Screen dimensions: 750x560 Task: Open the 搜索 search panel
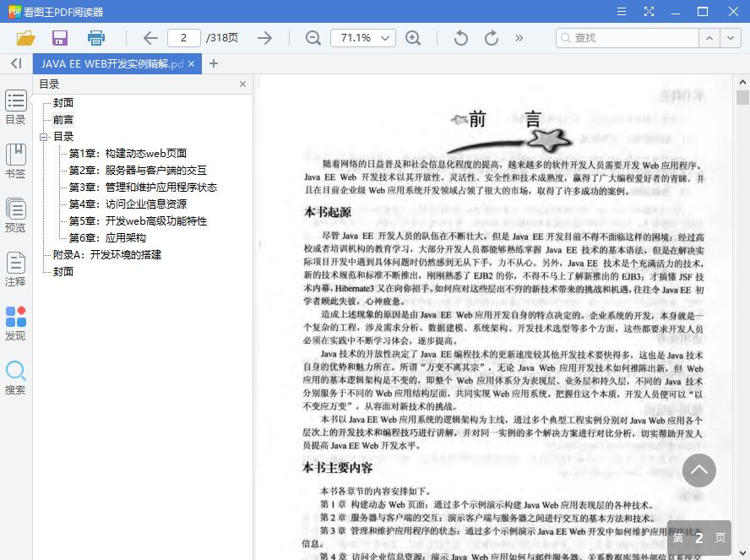click(15, 378)
